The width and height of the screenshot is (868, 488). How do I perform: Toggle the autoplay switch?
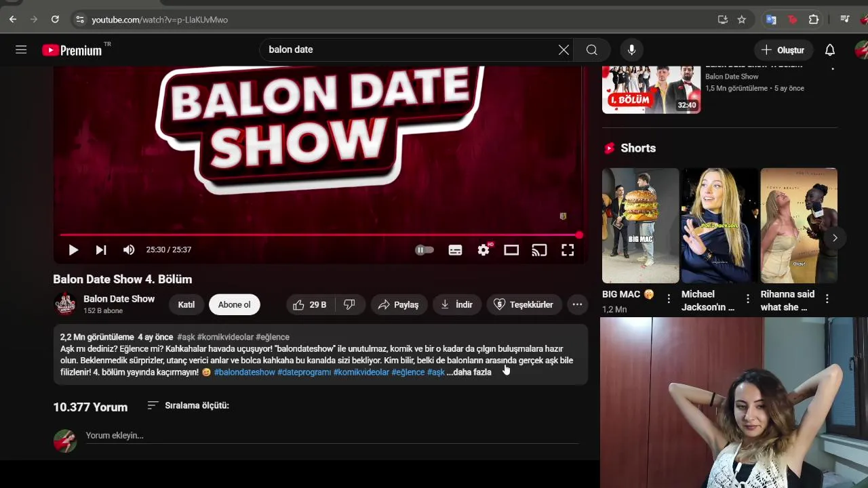pyautogui.click(x=425, y=249)
